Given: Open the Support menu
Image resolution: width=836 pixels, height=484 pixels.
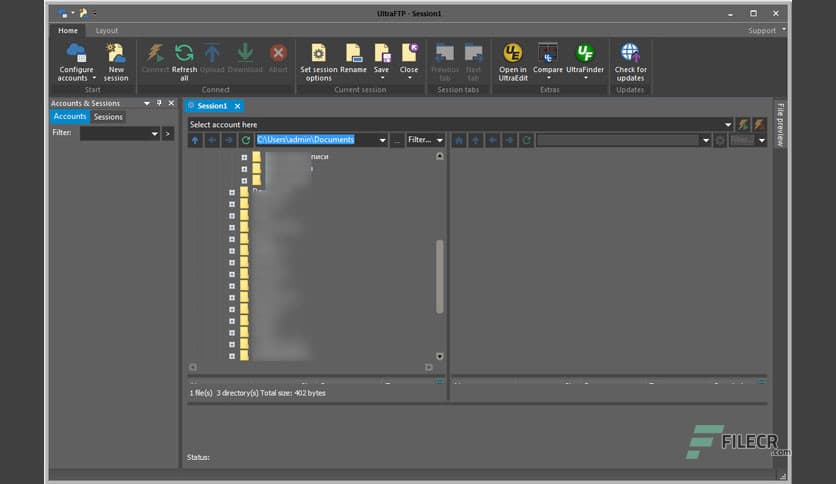Looking at the screenshot, I should pos(765,31).
